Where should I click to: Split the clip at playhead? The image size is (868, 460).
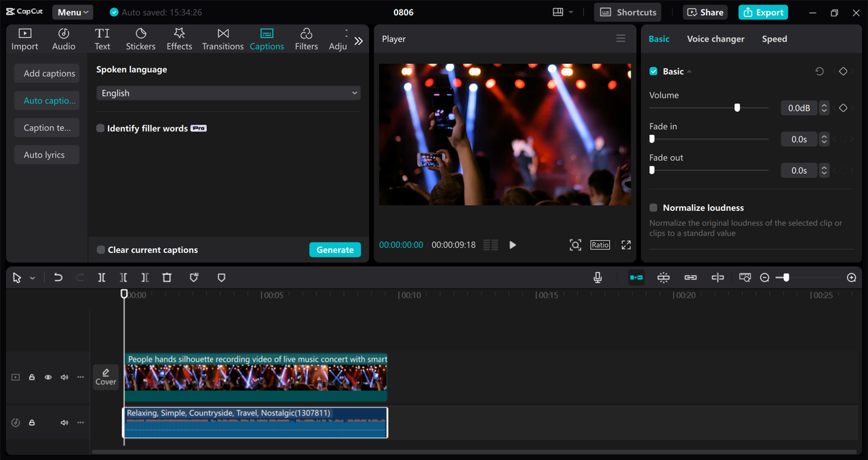[x=102, y=277]
